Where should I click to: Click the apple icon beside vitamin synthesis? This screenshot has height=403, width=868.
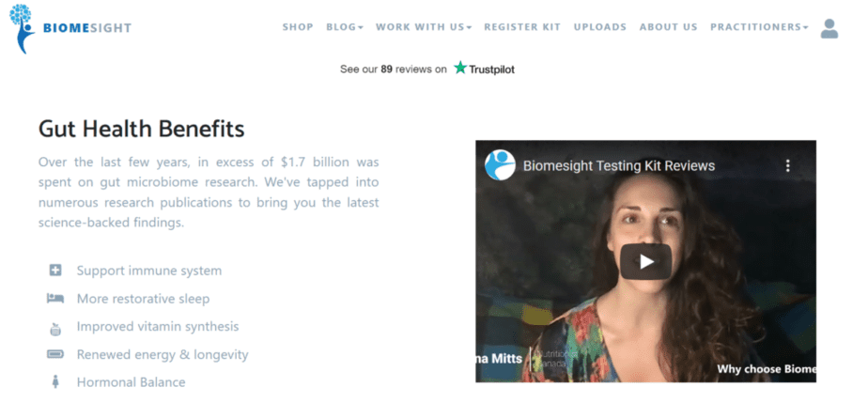pos(55,328)
